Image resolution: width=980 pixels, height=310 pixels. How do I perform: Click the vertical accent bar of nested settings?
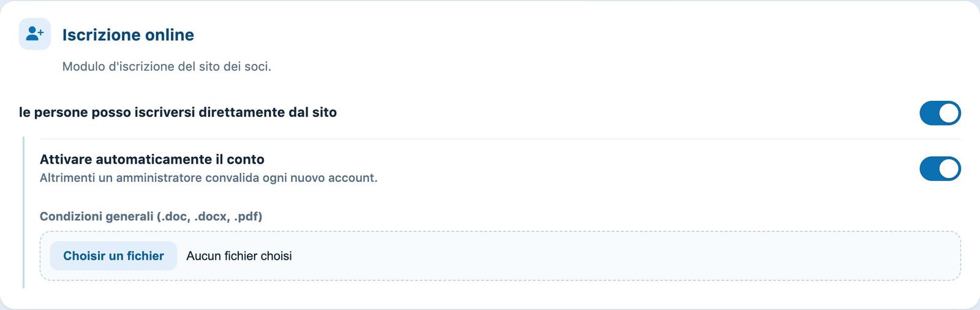[x=23, y=212]
